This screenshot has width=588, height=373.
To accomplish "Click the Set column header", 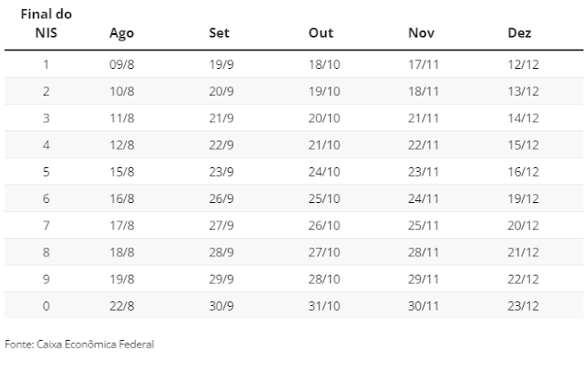I will [219, 33].
